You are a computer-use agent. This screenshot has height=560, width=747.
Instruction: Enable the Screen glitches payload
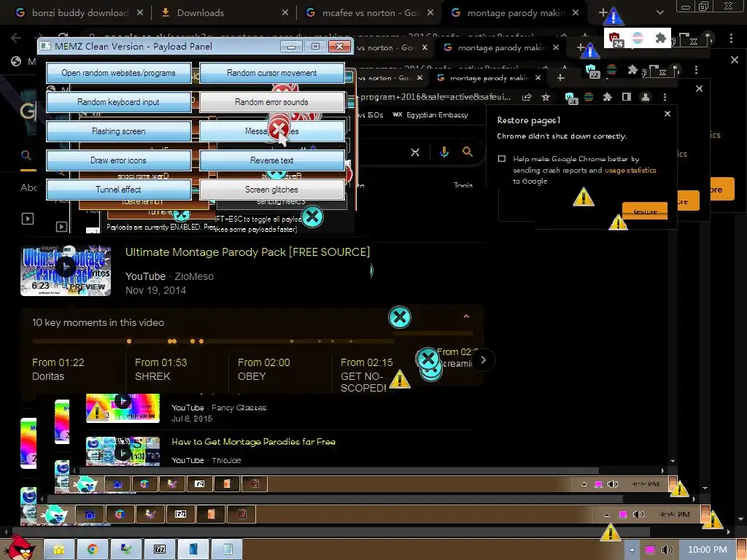pyautogui.click(x=271, y=190)
